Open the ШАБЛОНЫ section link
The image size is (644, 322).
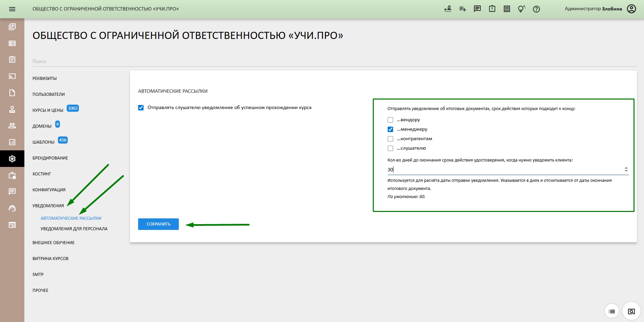(x=44, y=142)
